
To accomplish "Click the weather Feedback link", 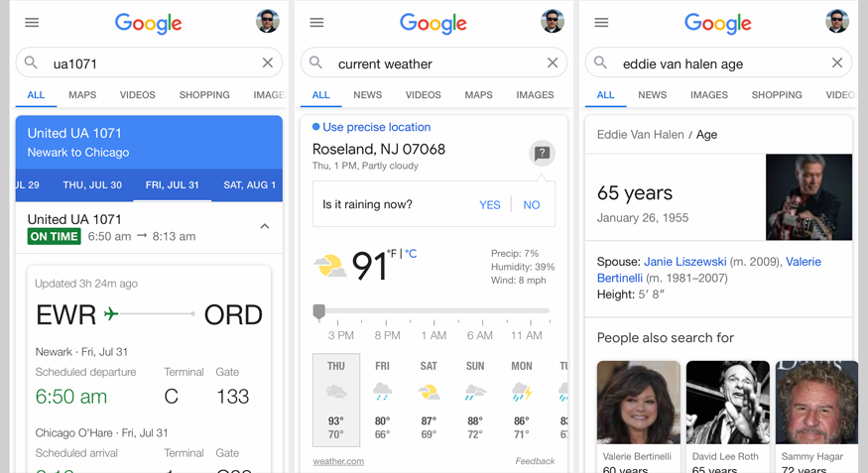I will [x=535, y=461].
